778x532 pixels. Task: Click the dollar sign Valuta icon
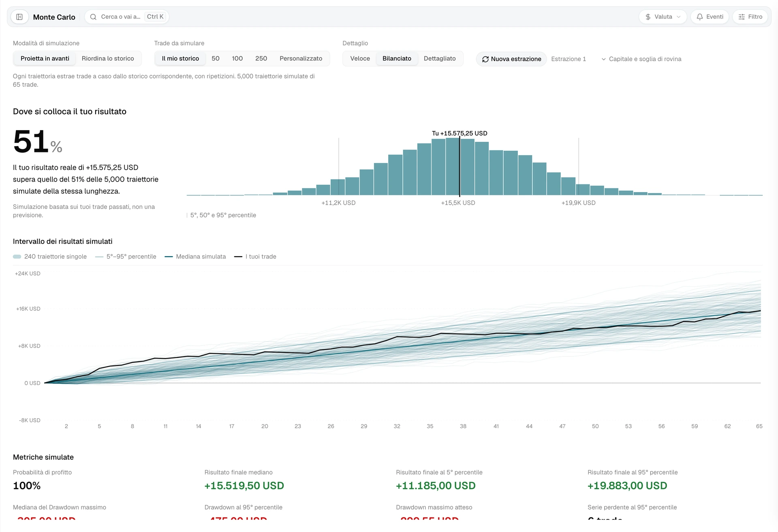[x=648, y=17]
